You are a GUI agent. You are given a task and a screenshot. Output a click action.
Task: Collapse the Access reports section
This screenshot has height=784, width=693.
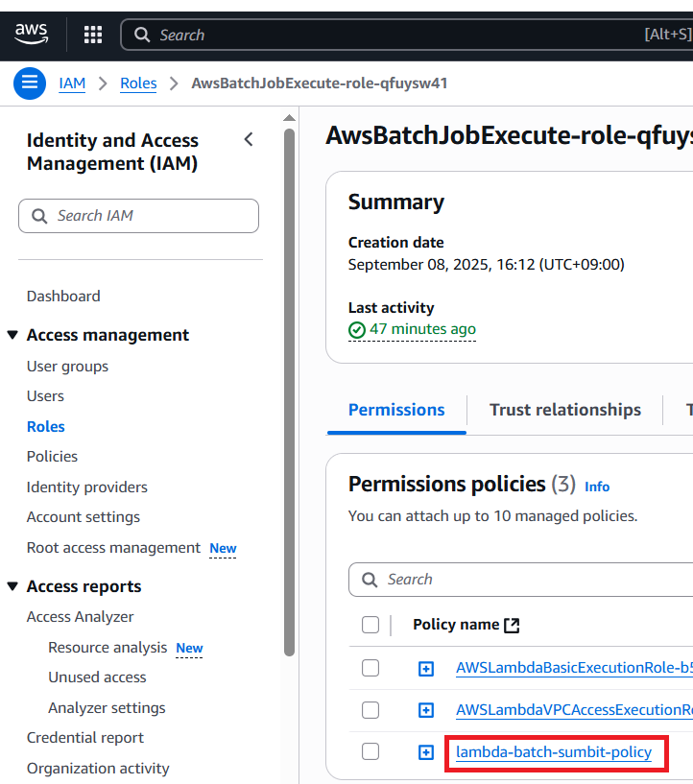coord(12,586)
